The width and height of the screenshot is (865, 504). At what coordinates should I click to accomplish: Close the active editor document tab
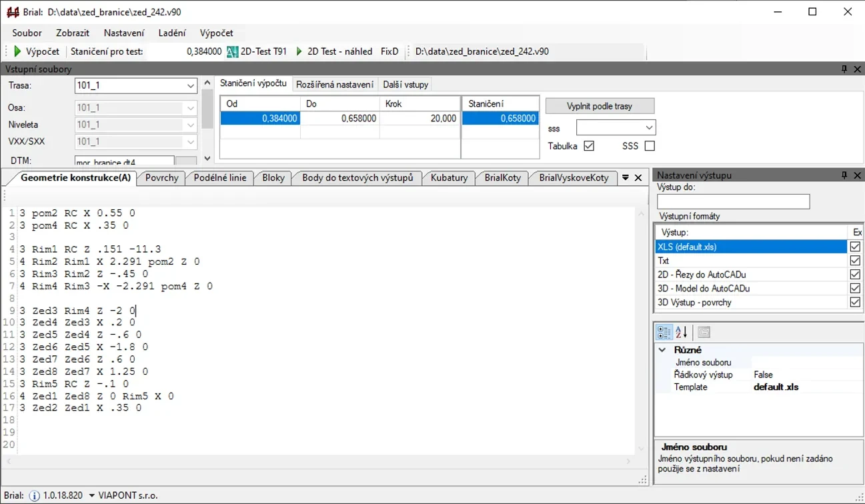pos(638,178)
